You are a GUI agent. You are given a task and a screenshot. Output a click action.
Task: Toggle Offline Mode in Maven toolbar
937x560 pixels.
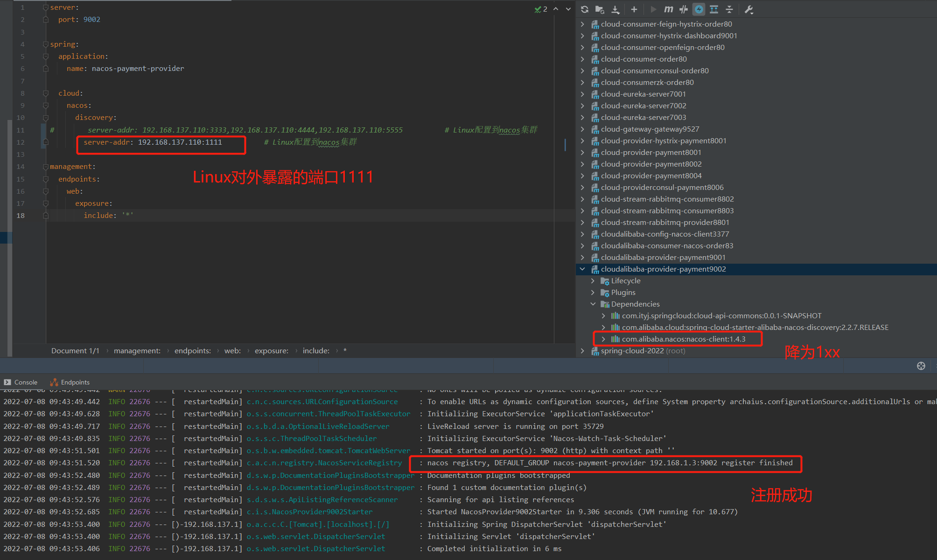684,9
